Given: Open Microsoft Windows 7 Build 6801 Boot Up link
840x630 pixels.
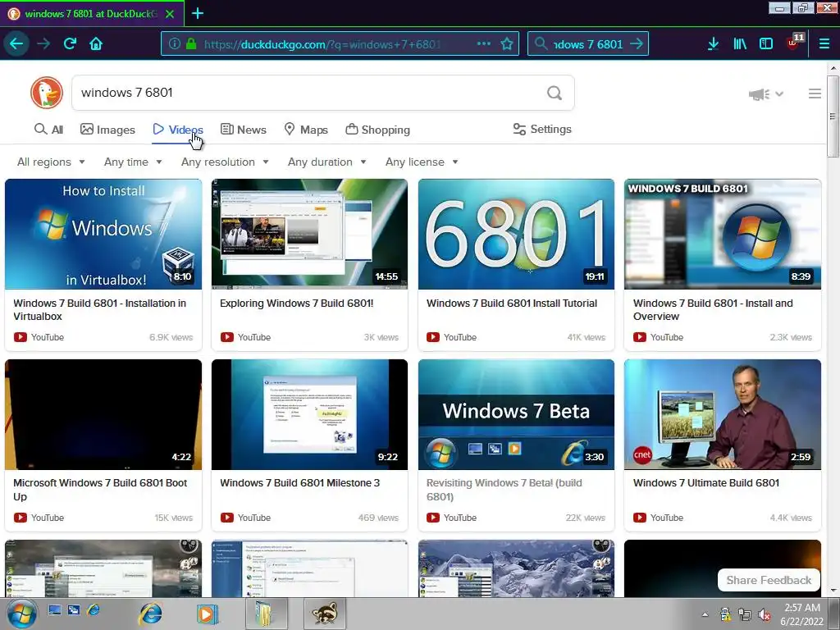Looking at the screenshot, I should (x=100, y=490).
